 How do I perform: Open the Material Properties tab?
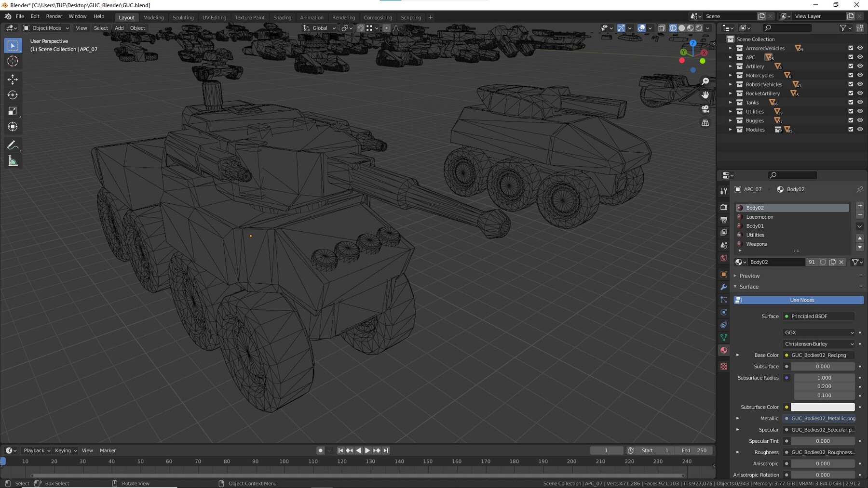pos(723,350)
